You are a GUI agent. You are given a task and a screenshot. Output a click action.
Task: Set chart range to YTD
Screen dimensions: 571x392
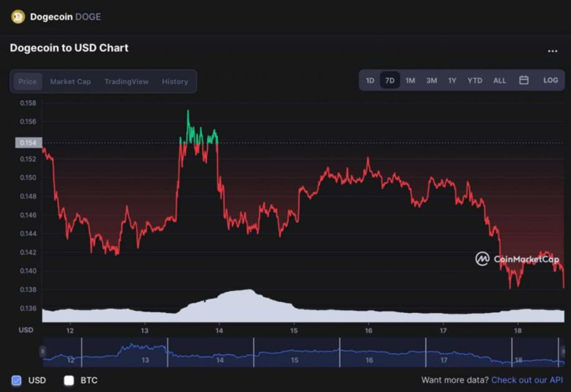coord(475,80)
